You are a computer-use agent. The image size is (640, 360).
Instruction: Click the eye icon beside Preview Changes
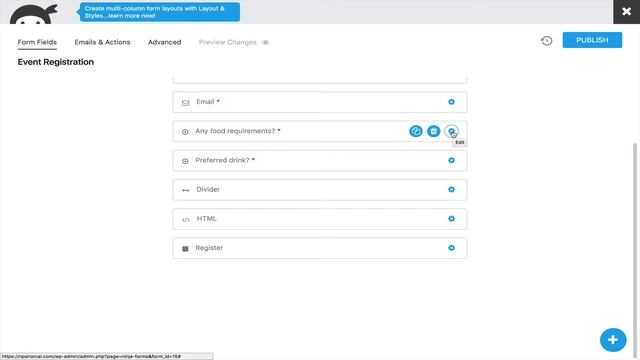pos(265,42)
